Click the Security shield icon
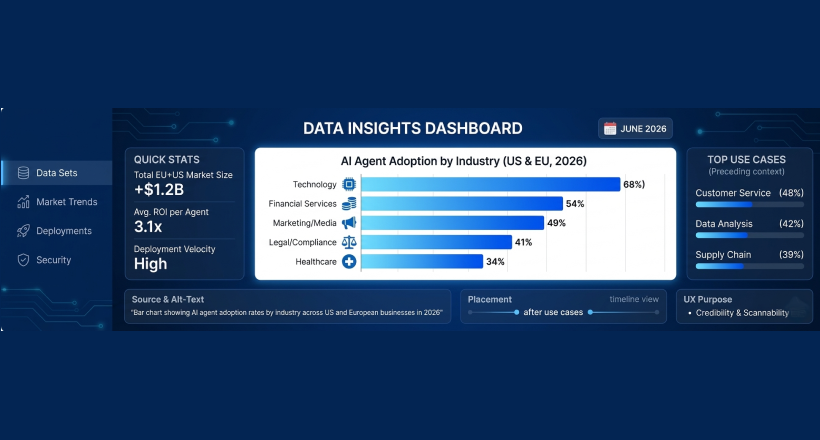This screenshot has height=440, width=820. pos(23,260)
